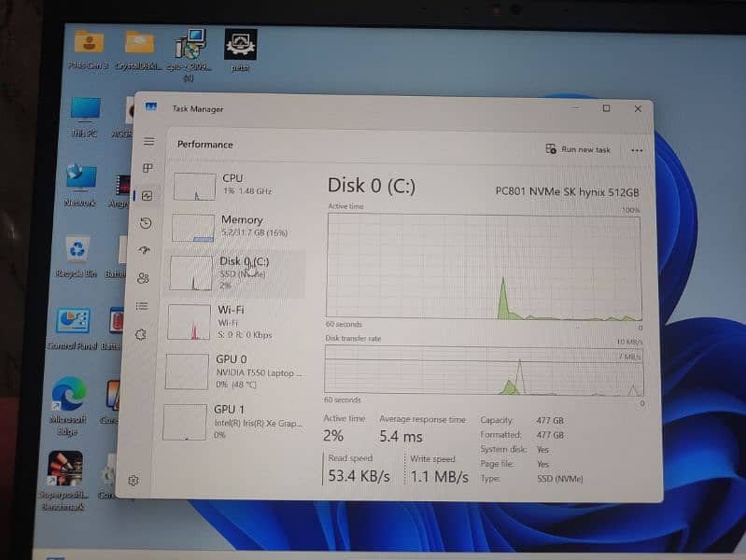Select the Performance page icon in sidebar
The height and width of the screenshot is (560, 746).
point(147,196)
